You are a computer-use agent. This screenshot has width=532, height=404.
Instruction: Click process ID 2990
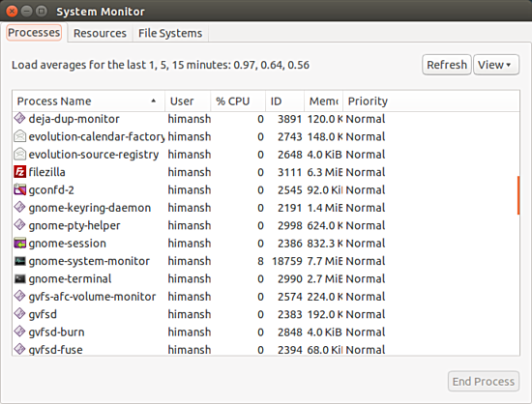(x=289, y=278)
